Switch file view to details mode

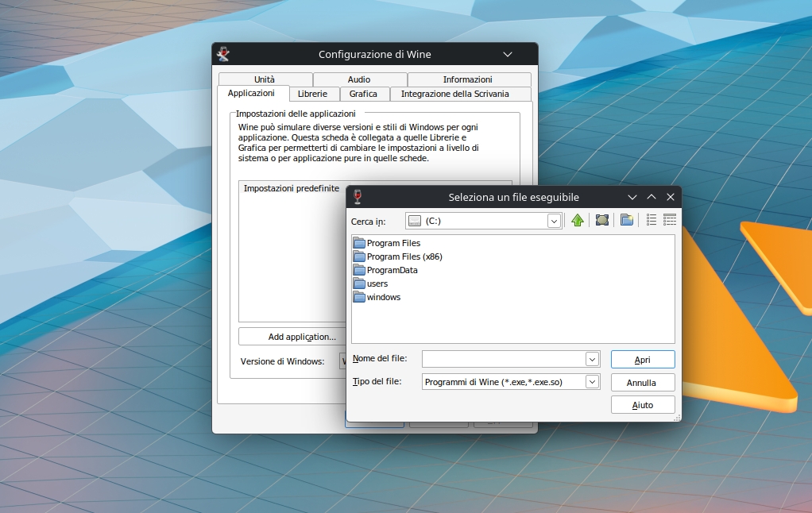[x=670, y=221]
